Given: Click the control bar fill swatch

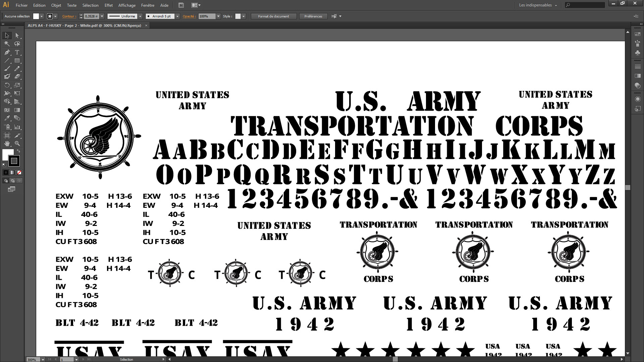Looking at the screenshot, I should [x=36, y=16].
